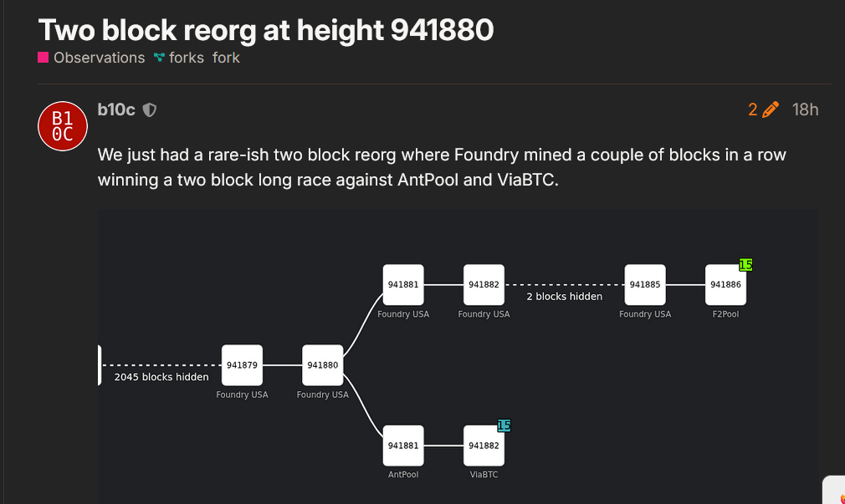Click the forks tag

point(185,58)
